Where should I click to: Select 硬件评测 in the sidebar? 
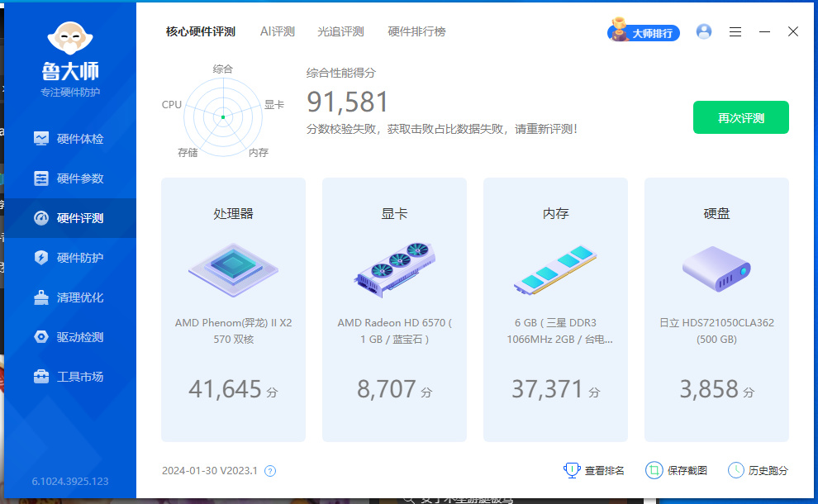click(x=70, y=218)
